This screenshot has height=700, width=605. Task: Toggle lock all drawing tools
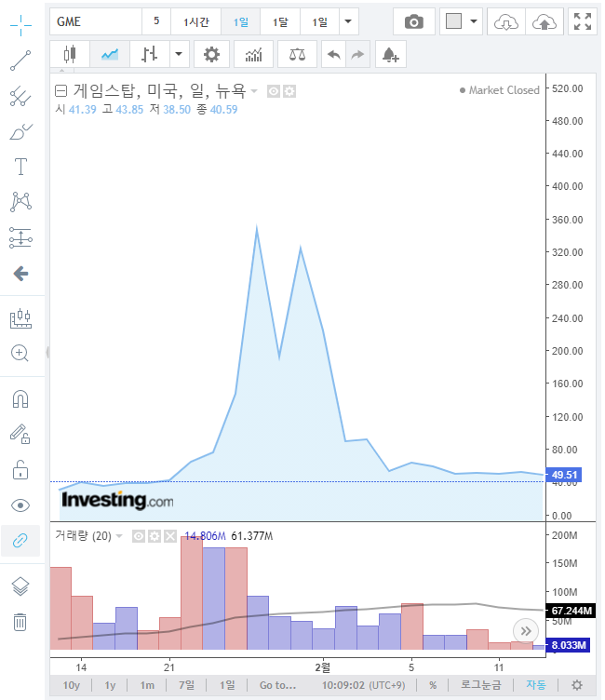20,470
